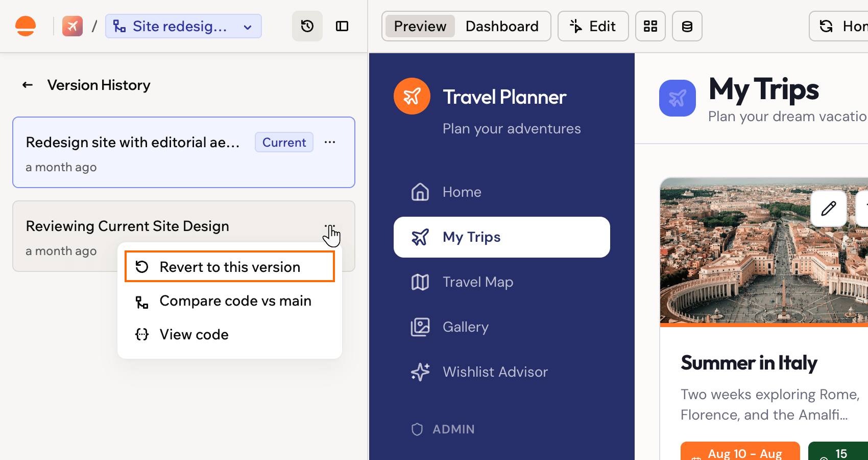Toggle the version history clock icon
Viewport: 868px width, 460px height.
tap(307, 26)
